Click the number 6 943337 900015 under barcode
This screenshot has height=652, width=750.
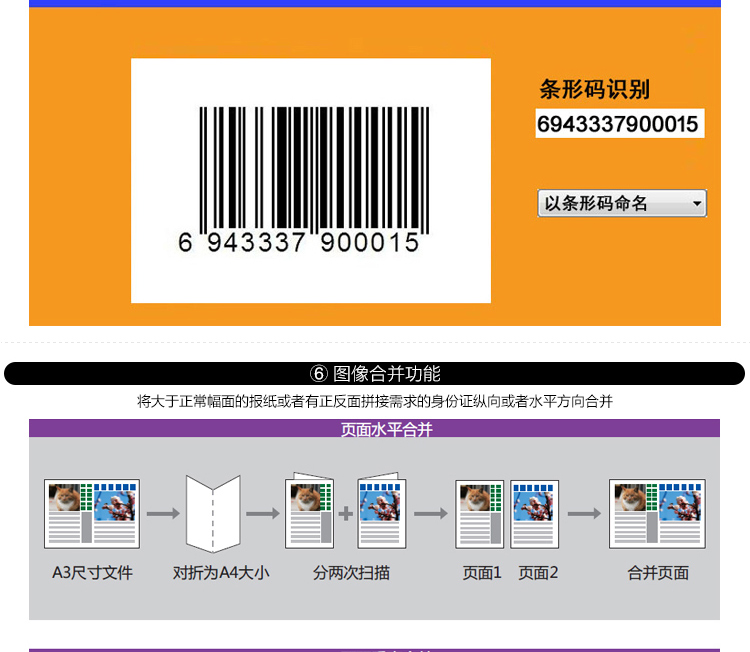coord(299,242)
